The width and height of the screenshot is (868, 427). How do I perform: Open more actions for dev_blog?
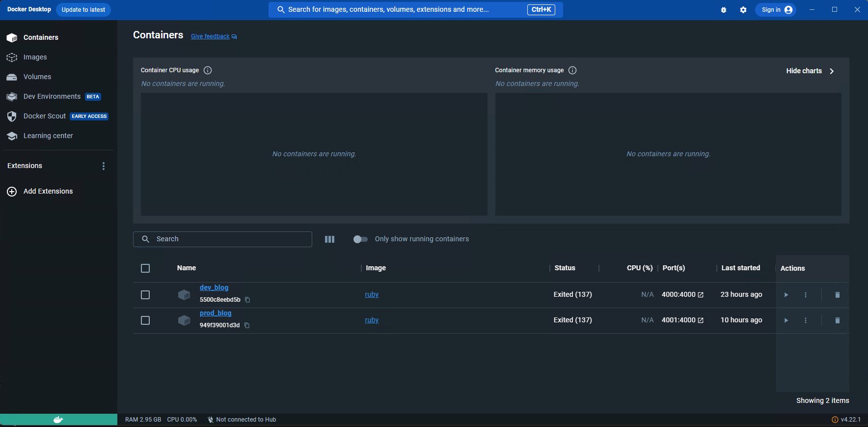[806, 295]
